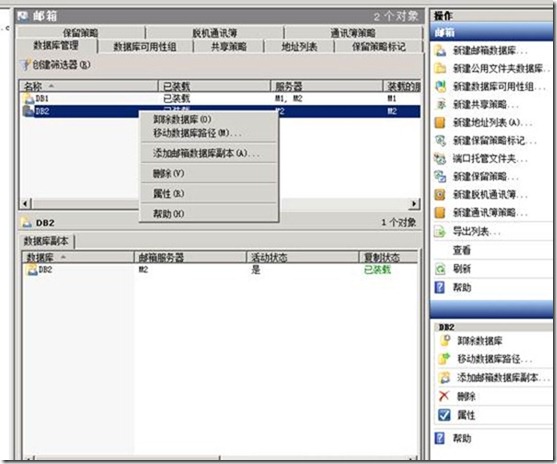Click the DB2 copy icon in 数据库副本 list
557x464 pixels.
32,270
